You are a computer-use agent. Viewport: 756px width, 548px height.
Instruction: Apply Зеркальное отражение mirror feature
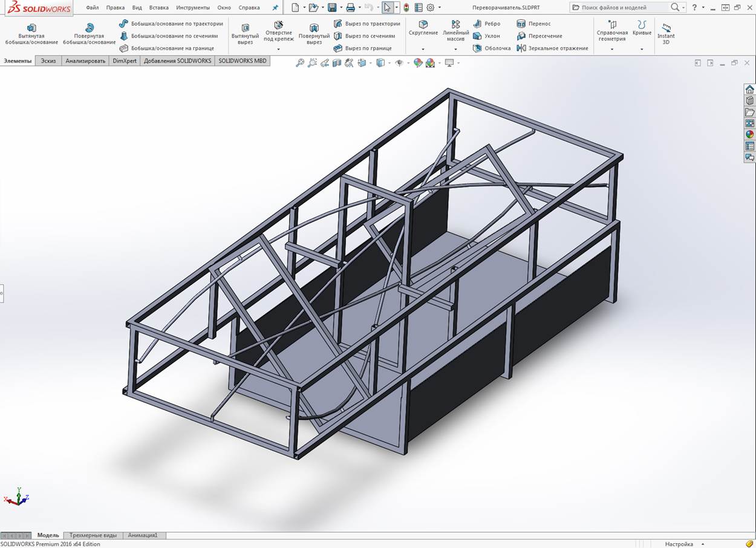[553, 48]
